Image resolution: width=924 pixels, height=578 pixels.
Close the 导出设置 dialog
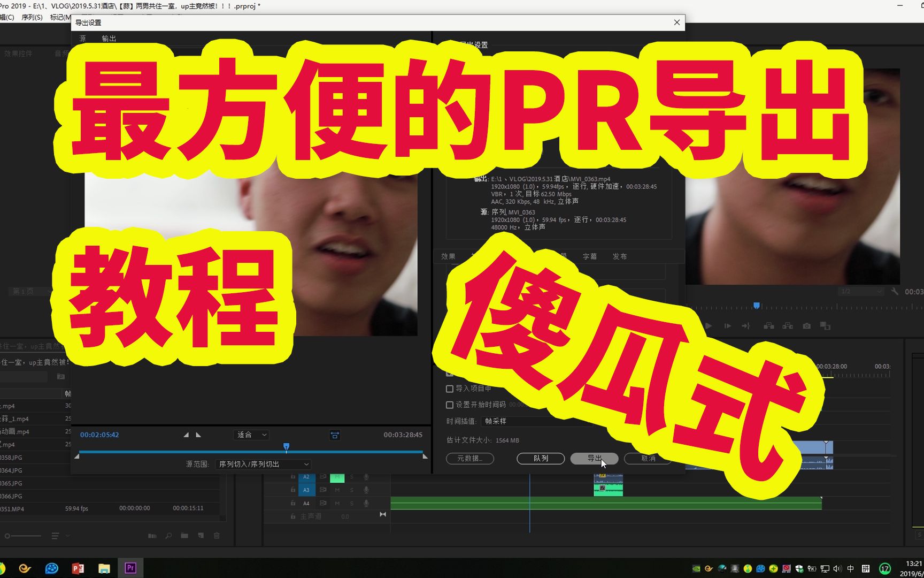click(677, 22)
